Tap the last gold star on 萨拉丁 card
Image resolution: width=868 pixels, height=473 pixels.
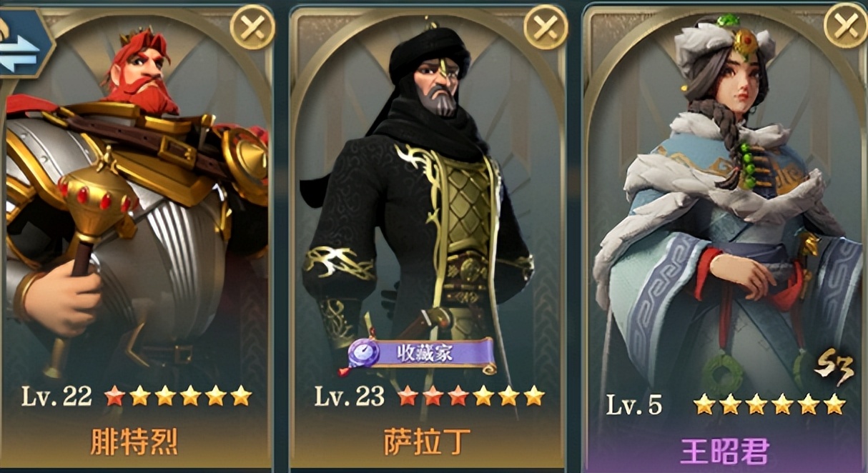(533, 395)
